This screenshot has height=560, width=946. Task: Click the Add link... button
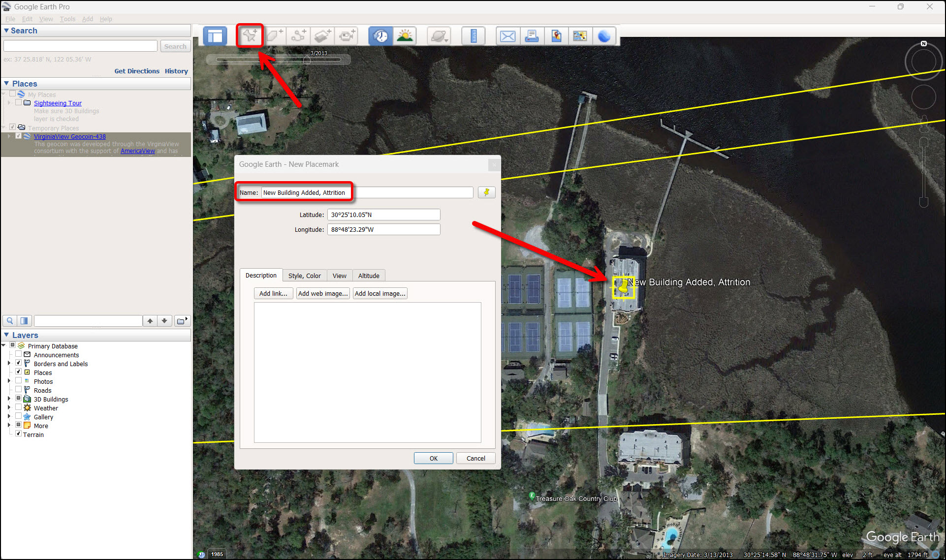pyautogui.click(x=273, y=293)
